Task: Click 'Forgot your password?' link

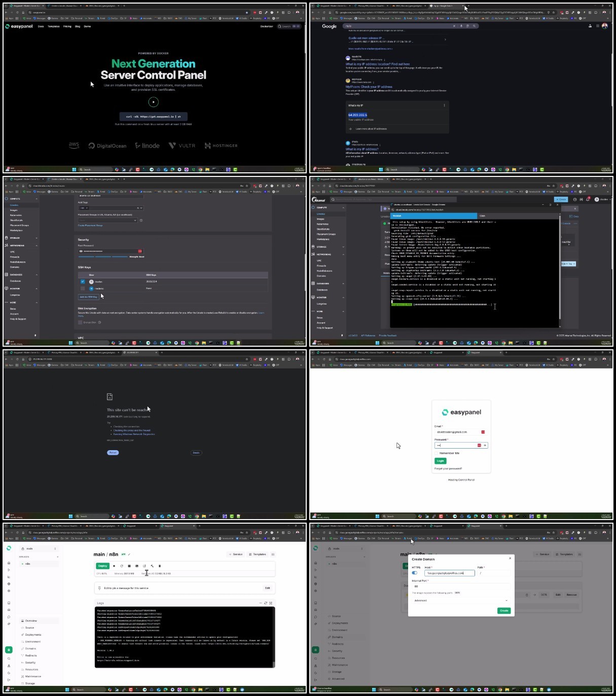Action: [x=448, y=468]
